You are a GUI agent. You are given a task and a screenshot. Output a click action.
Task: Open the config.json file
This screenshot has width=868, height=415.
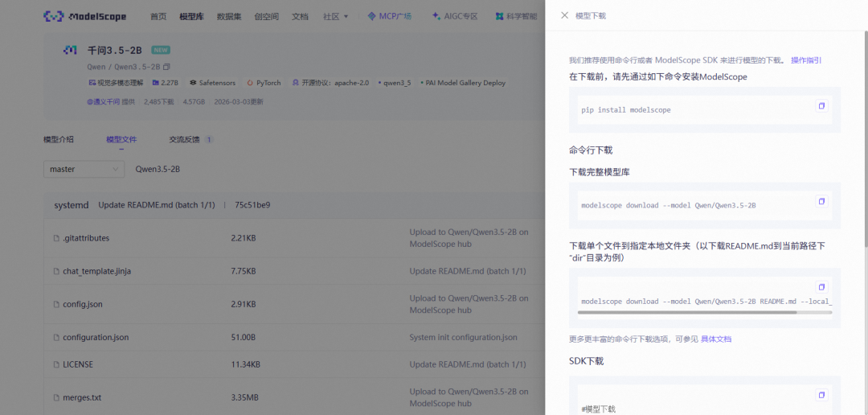pos(83,304)
